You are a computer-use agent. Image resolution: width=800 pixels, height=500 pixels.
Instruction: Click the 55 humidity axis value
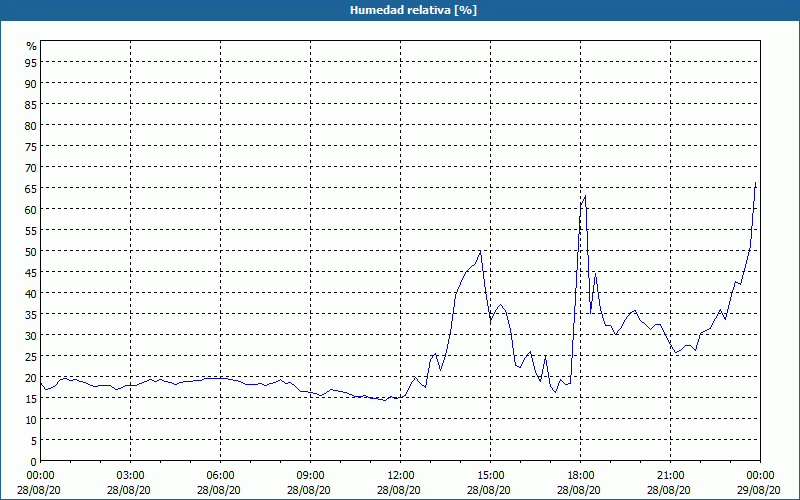(x=31, y=231)
